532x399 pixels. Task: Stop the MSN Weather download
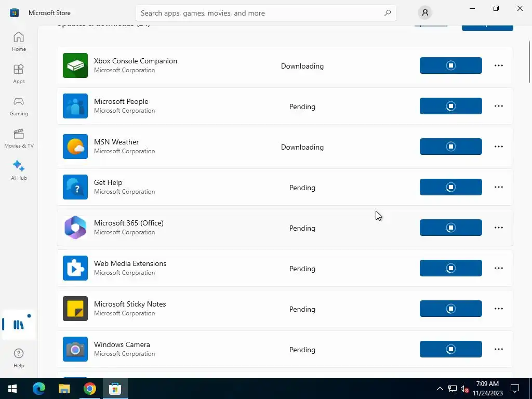pyautogui.click(x=450, y=147)
